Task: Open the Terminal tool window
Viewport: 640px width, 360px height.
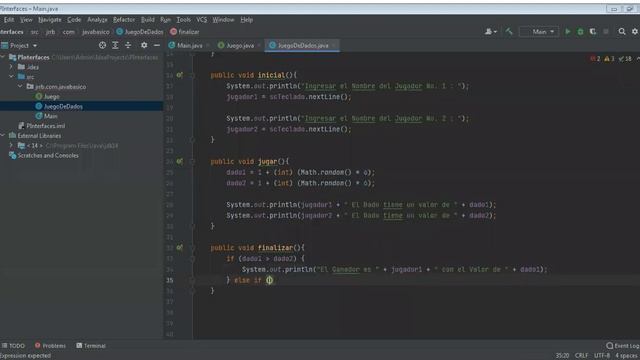Action: (x=91, y=346)
